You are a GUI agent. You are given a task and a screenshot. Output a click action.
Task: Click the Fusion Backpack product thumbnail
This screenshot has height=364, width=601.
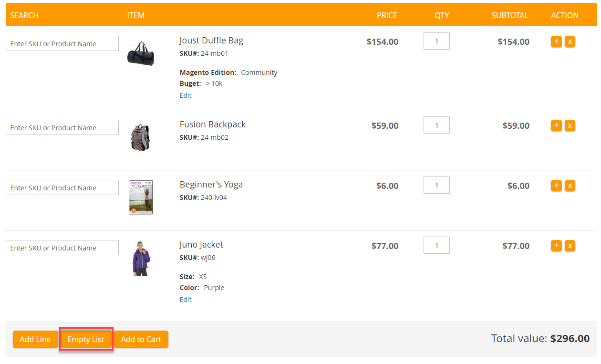pyautogui.click(x=141, y=137)
